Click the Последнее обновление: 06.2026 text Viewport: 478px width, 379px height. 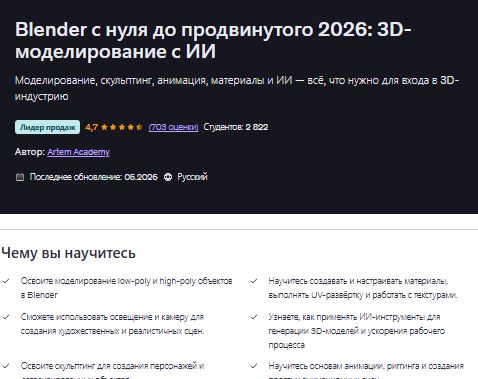pos(93,177)
